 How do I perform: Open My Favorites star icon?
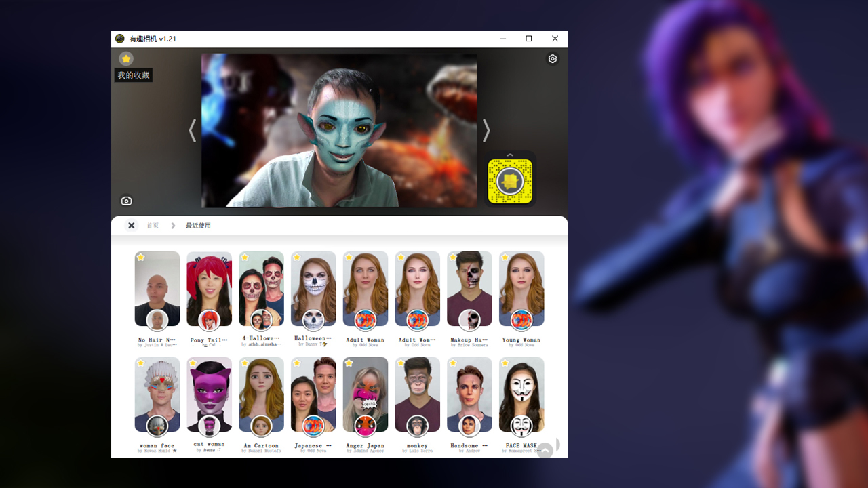point(126,59)
